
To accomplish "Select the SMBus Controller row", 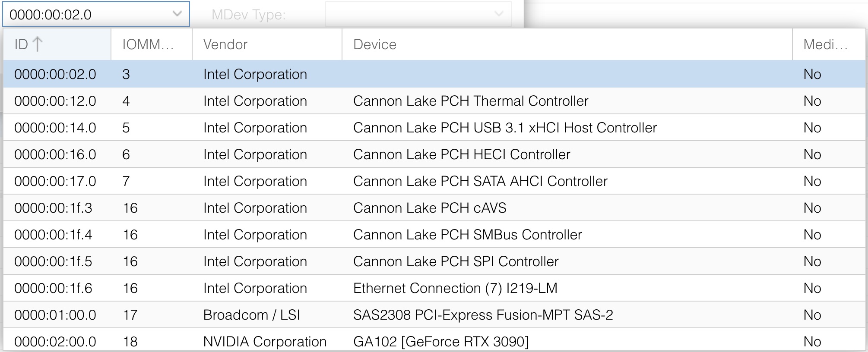I will [x=259, y=234].
